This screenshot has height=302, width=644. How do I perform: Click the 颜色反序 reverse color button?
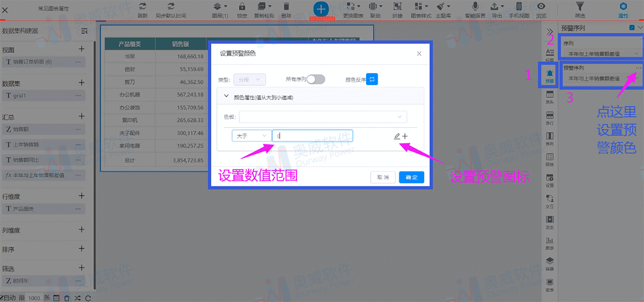(372, 80)
